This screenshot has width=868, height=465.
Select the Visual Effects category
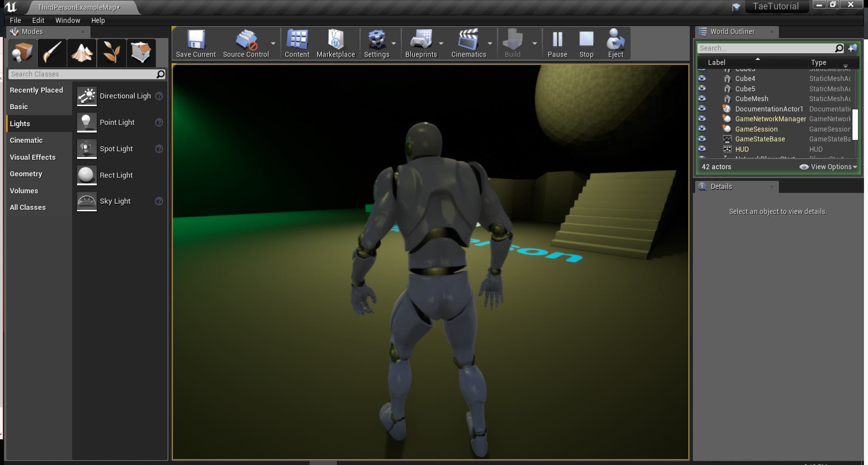(39, 158)
